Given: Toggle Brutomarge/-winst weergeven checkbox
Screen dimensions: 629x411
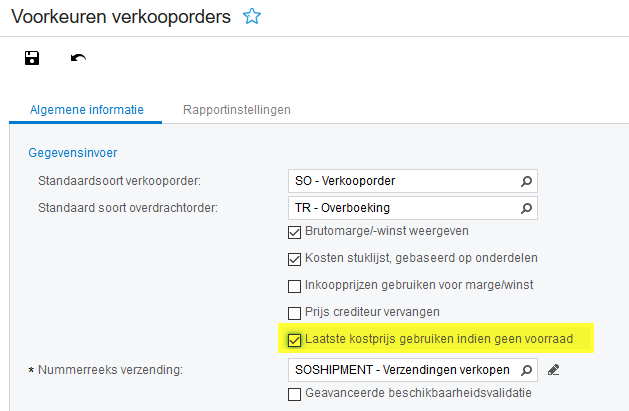Looking at the screenshot, I should coord(295,233).
